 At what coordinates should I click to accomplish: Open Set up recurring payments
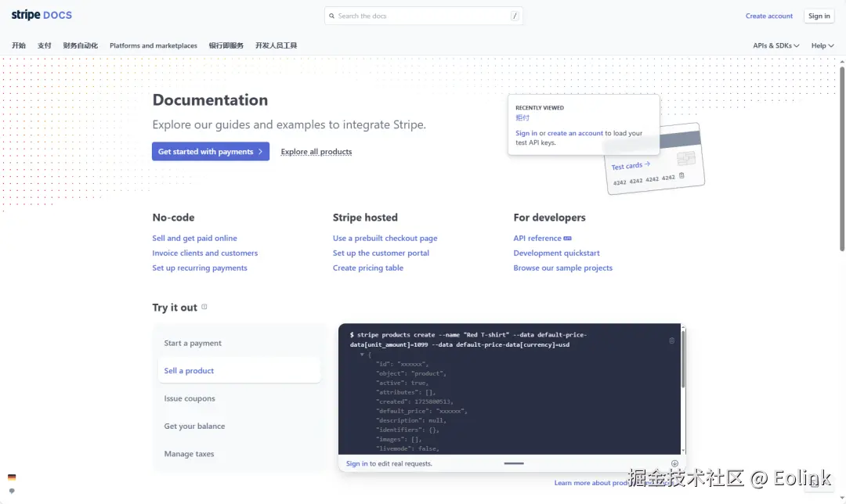pyautogui.click(x=200, y=268)
